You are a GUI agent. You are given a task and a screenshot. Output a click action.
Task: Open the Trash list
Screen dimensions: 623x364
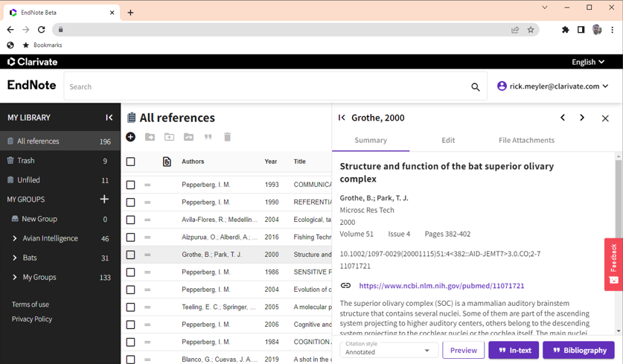(x=60, y=161)
